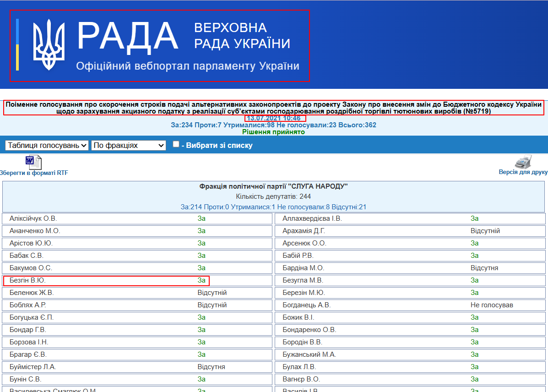This screenshot has width=548, height=392.
Task: Select deputy Богуцька Є.П.
Action: click(32, 317)
